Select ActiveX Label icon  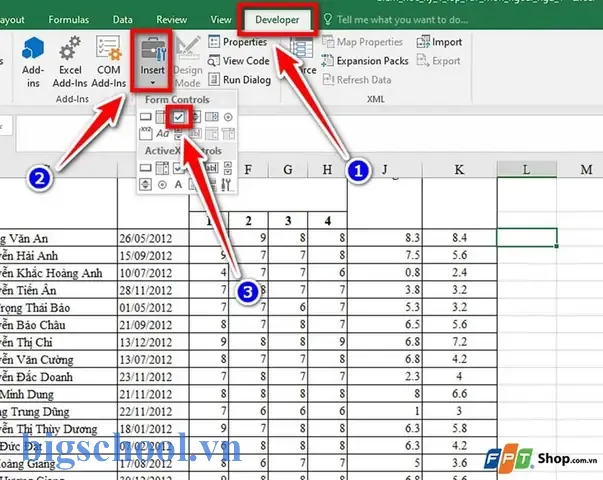178,185
